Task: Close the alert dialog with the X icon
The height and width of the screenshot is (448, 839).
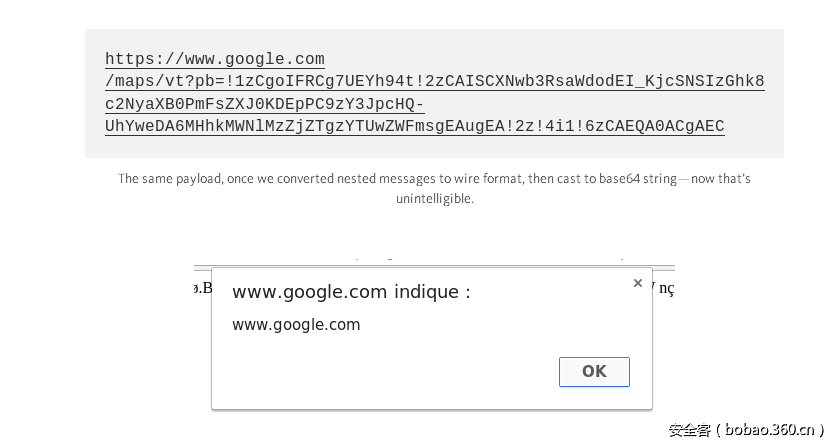Action: coord(638,283)
